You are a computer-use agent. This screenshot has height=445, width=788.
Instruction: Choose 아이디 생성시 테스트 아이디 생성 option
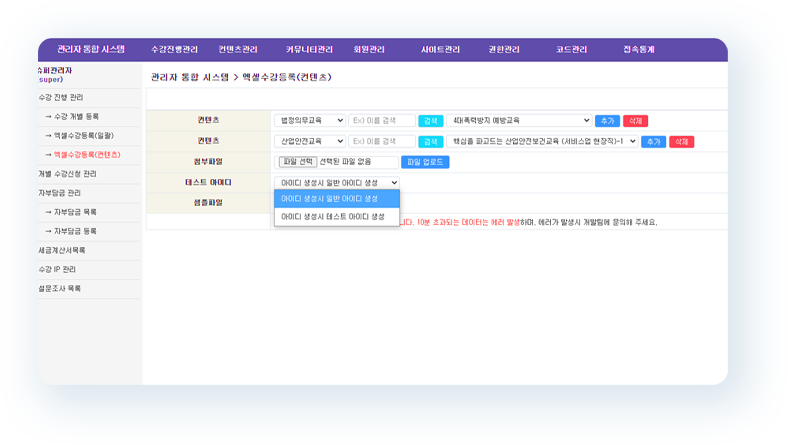pos(333,216)
